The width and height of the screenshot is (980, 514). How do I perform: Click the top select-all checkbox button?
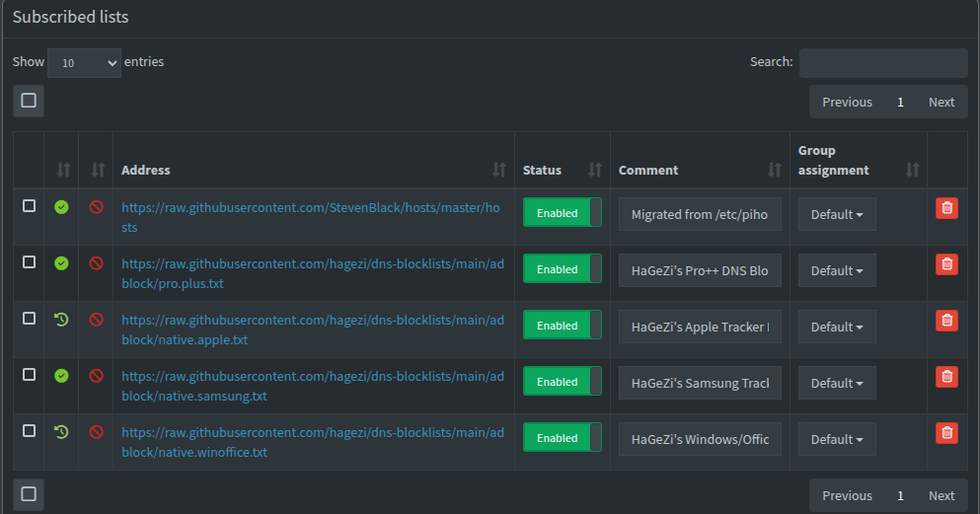point(29,101)
